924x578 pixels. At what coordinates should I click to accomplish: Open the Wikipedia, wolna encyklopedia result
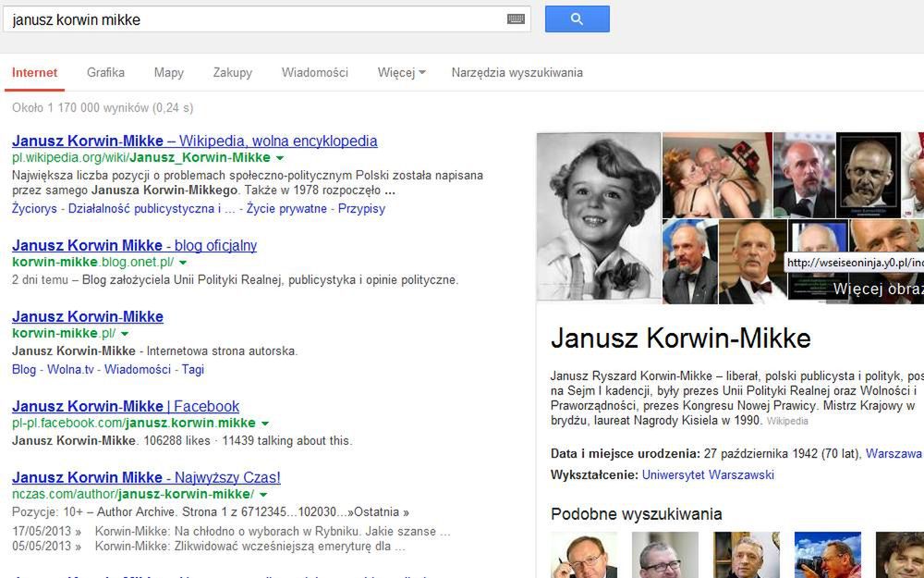[x=194, y=141]
